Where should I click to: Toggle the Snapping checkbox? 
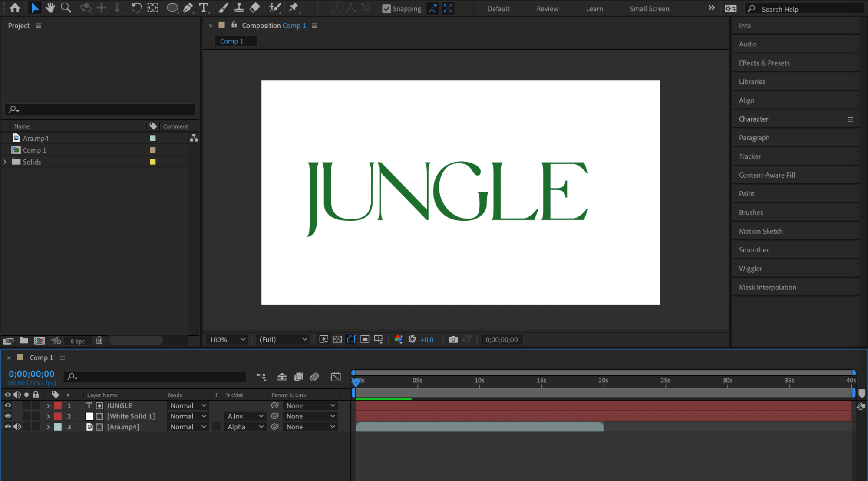pyautogui.click(x=386, y=9)
